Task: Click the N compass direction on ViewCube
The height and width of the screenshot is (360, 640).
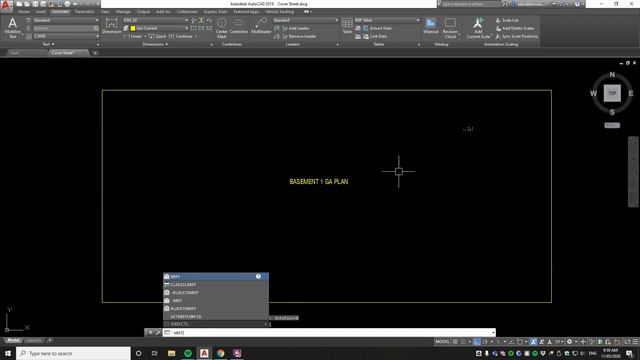Action: click(x=612, y=74)
